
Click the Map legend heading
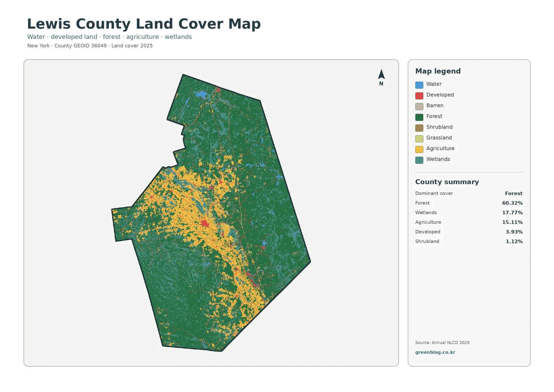pyautogui.click(x=438, y=71)
